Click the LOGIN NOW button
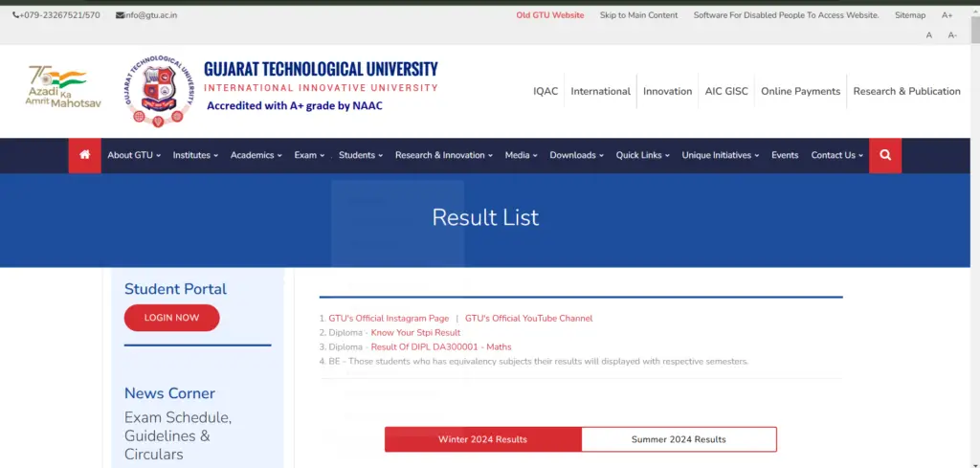The height and width of the screenshot is (468, 980). [172, 318]
